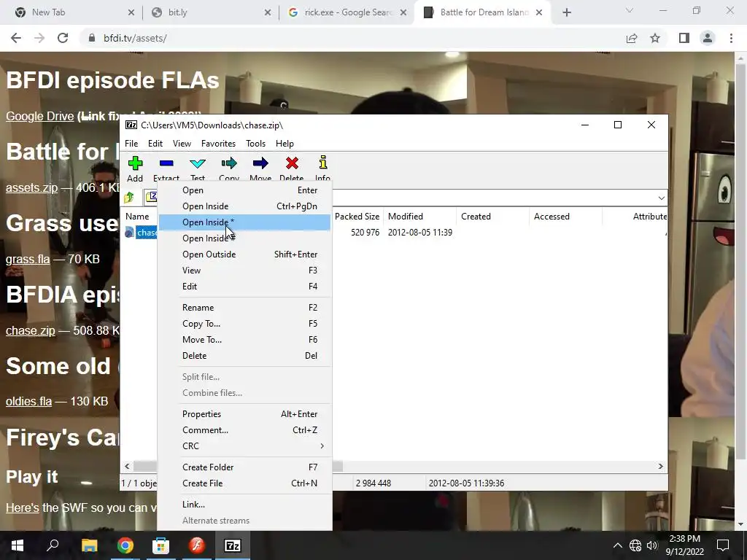
Task: Open the View menu in 7-Zip
Action: (x=182, y=144)
